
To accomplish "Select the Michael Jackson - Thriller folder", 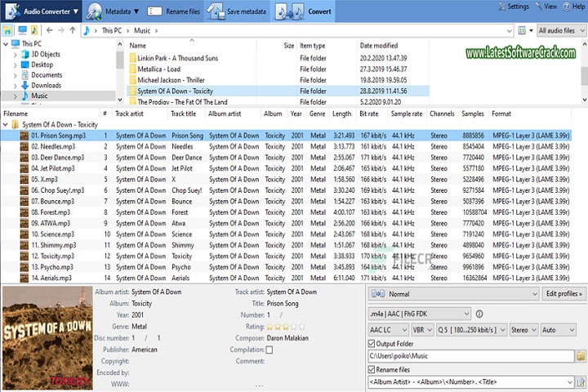I will pyautogui.click(x=171, y=80).
